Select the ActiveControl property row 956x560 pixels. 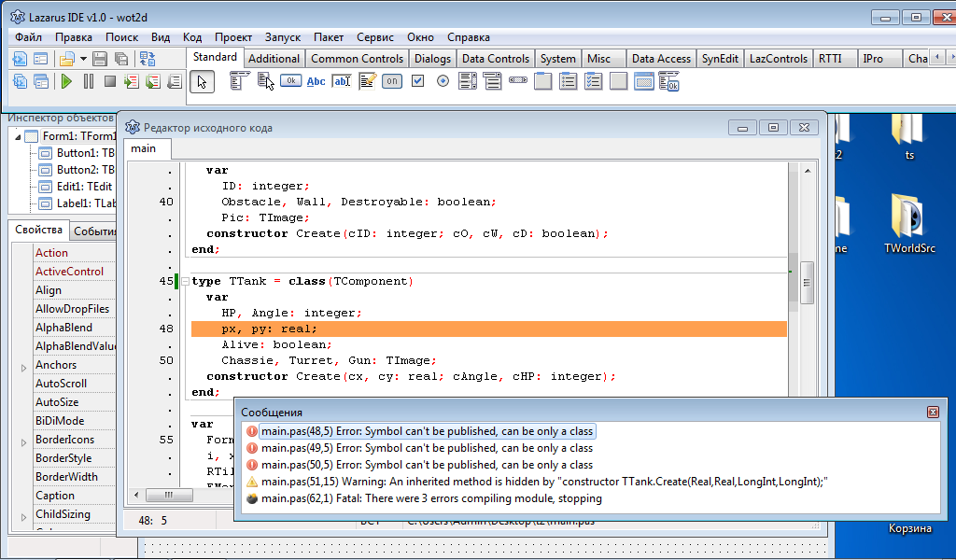click(75, 272)
